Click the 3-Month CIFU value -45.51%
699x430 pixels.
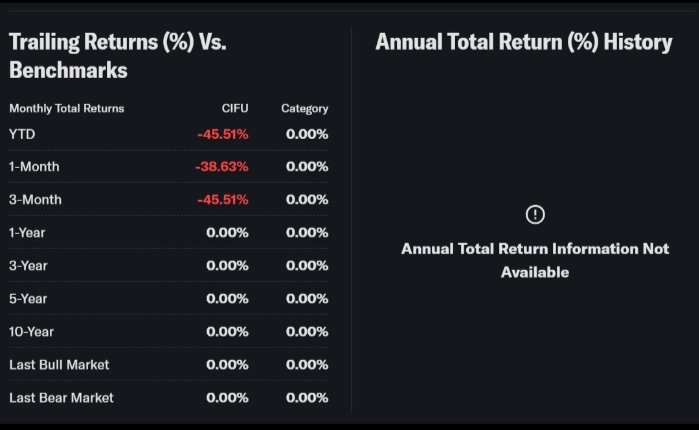[x=222, y=200]
